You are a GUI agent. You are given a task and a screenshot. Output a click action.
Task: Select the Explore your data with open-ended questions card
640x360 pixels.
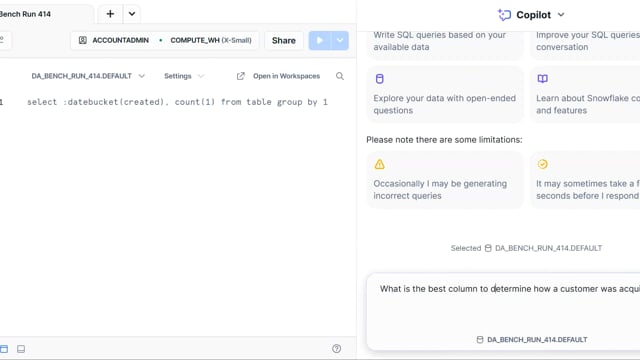445,95
